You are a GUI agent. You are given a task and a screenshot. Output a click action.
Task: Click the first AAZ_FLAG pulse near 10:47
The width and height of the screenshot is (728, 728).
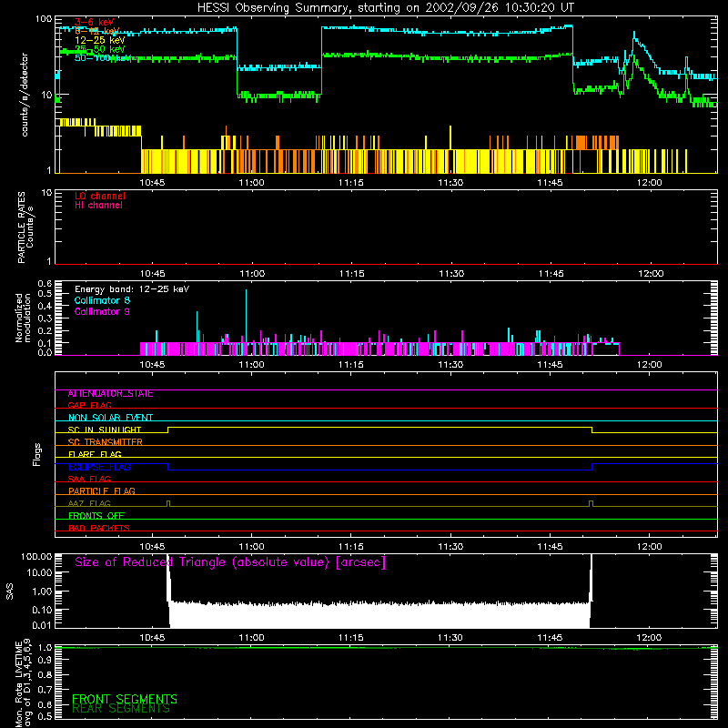click(168, 503)
